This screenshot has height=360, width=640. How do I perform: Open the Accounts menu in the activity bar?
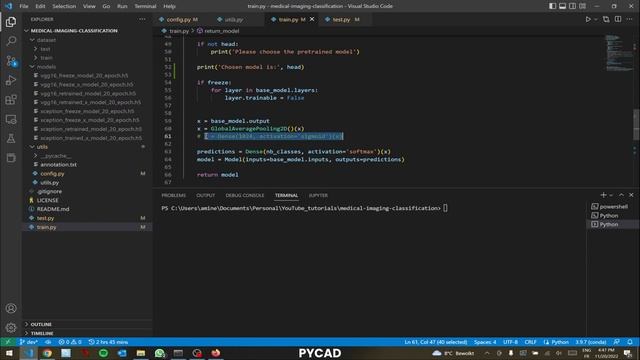11,308
